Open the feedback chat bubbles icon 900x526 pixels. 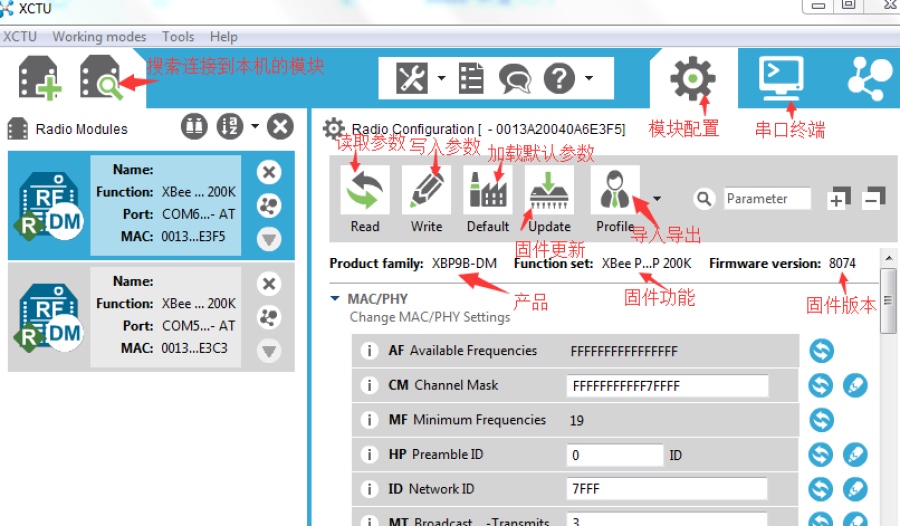click(x=515, y=79)
